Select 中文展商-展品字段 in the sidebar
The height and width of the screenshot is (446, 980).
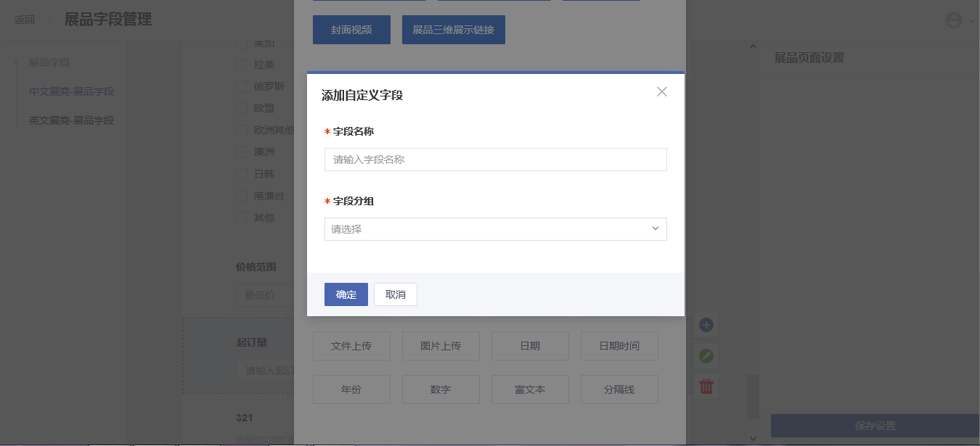(71, 91)
